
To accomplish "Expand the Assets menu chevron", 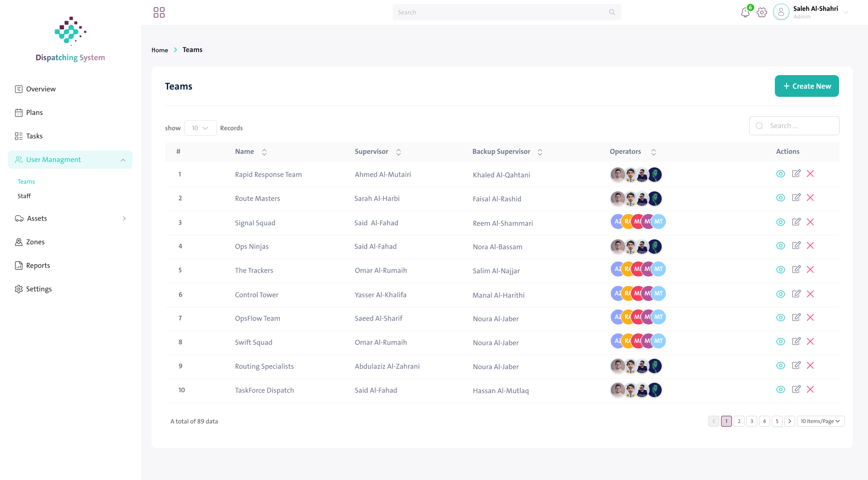I will (x=124, y=219).
